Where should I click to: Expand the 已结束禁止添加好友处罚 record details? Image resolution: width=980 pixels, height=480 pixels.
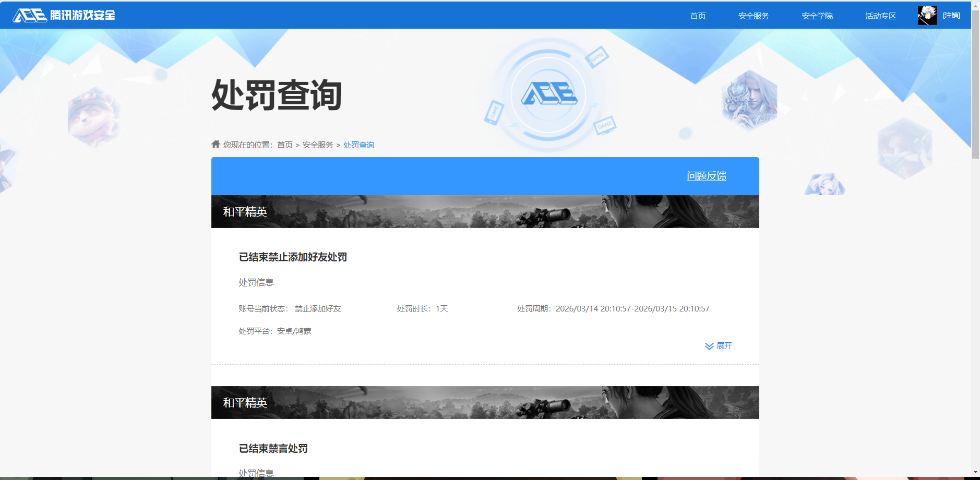coord(724,345)
